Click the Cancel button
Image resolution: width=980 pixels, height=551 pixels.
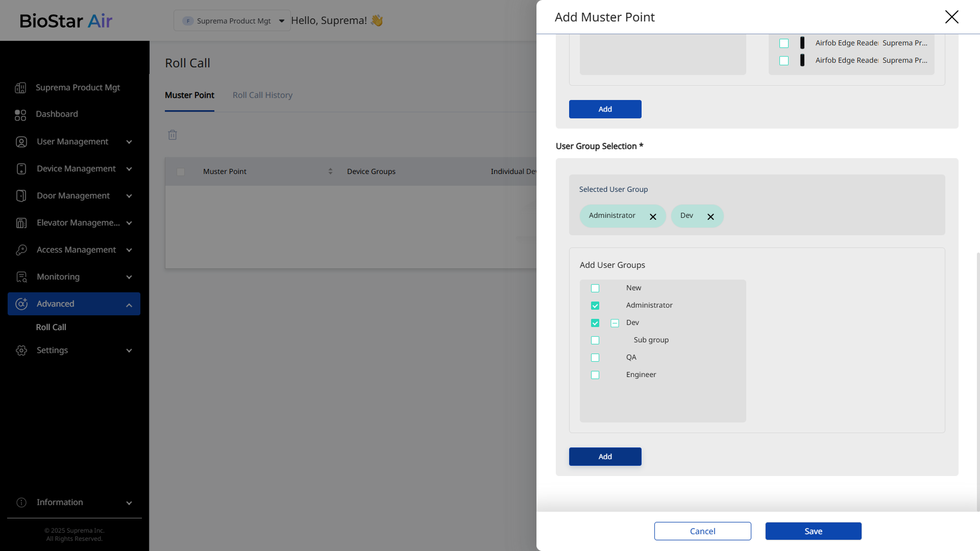coord(702,531)
